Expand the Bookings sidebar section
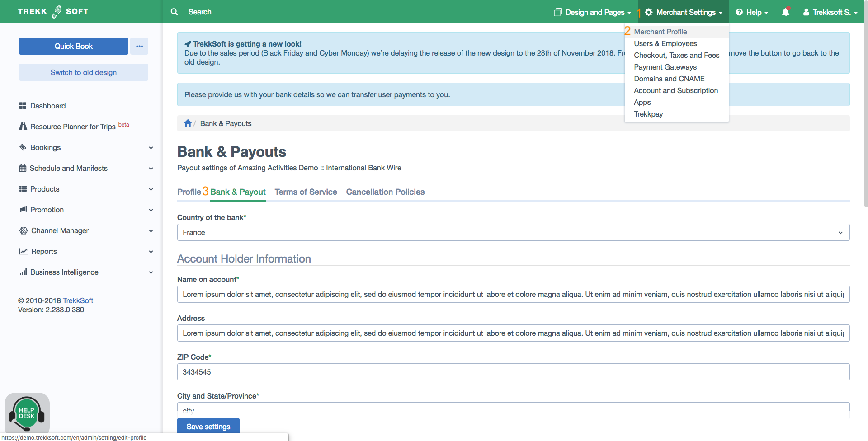 151,148
